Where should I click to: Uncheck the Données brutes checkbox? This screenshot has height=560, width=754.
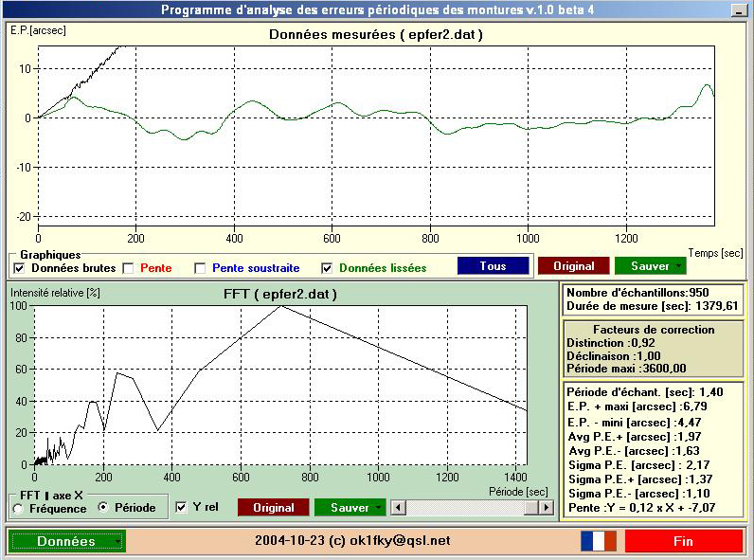[19, 268]
